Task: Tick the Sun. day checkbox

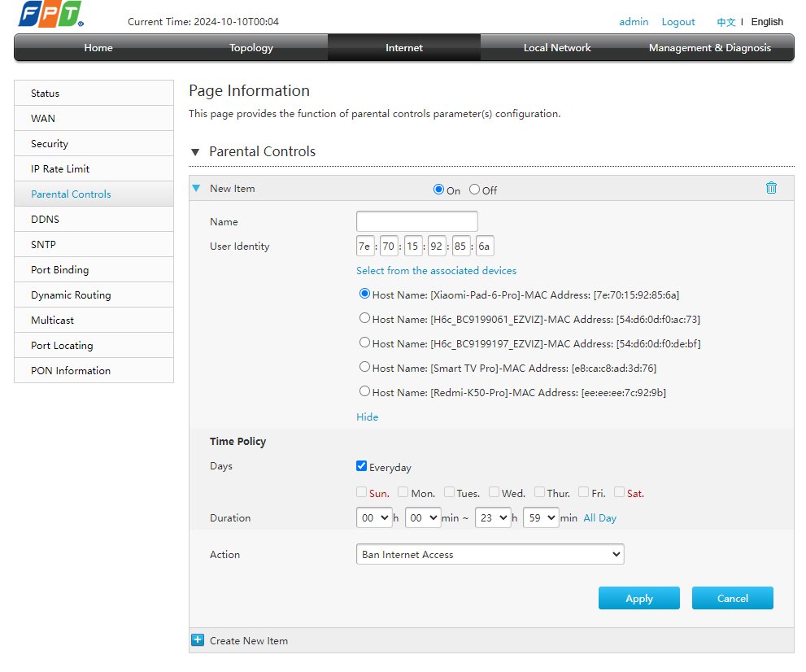Action: coord(361,492)
